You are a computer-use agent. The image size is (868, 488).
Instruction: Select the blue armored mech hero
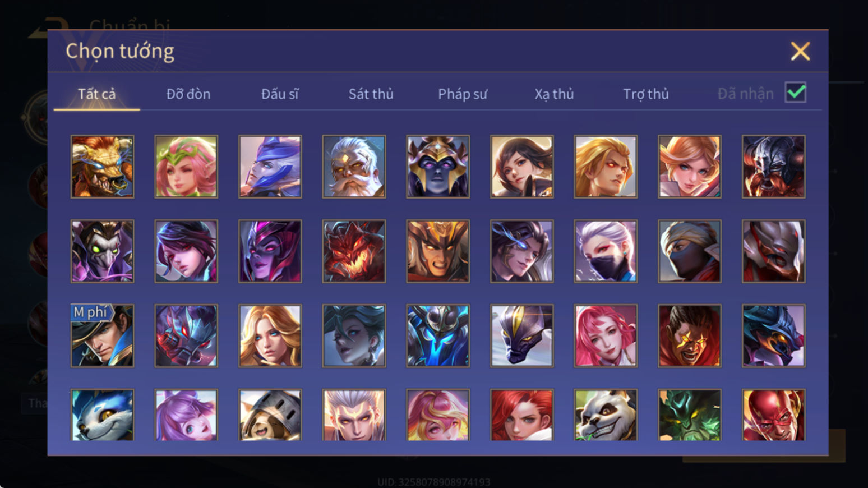click(x=438, y=336)
